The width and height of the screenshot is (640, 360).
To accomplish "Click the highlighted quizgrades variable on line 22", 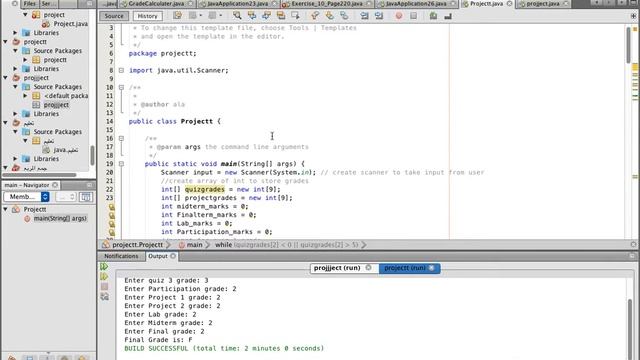I will (204, 189).
